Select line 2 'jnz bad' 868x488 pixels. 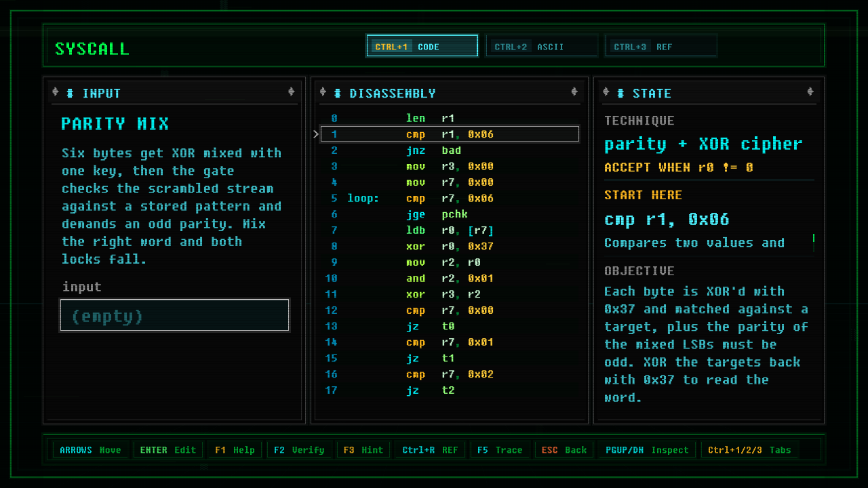click(x=450, y=150)
